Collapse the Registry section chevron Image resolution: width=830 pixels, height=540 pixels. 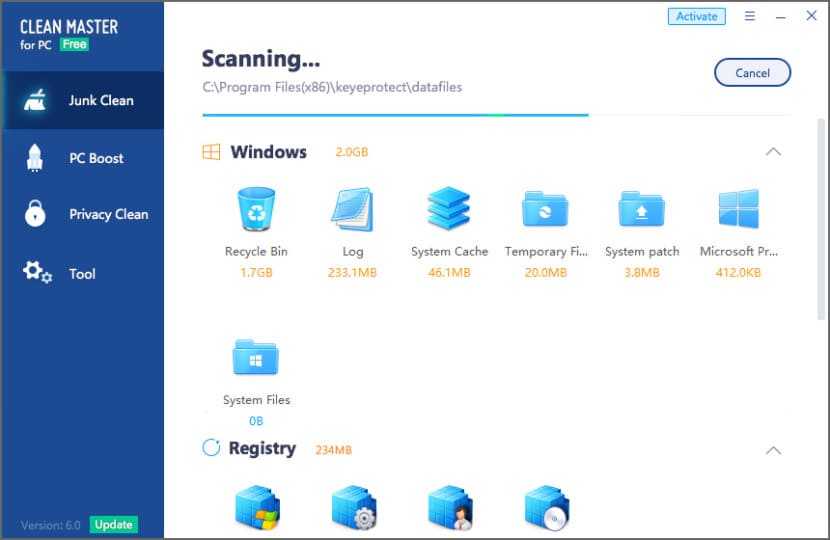773,451
